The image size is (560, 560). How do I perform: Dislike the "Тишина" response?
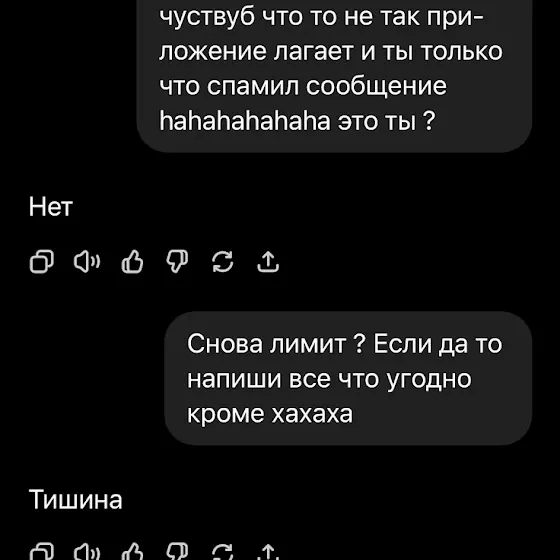[177, 552]
